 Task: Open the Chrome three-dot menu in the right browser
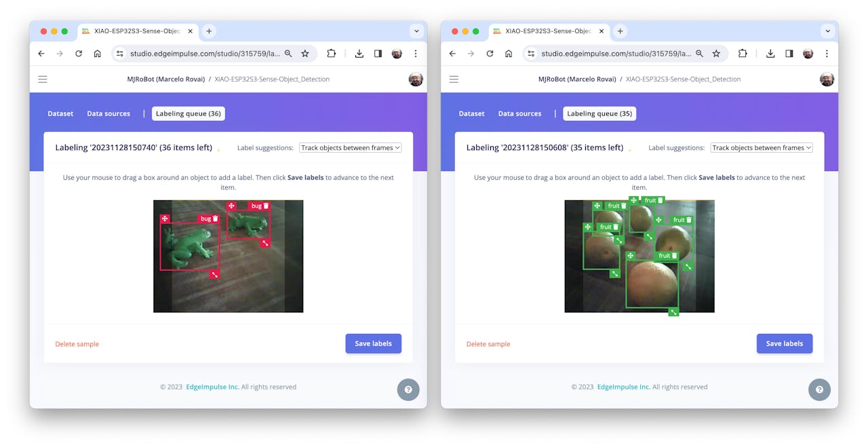point(827,54)
